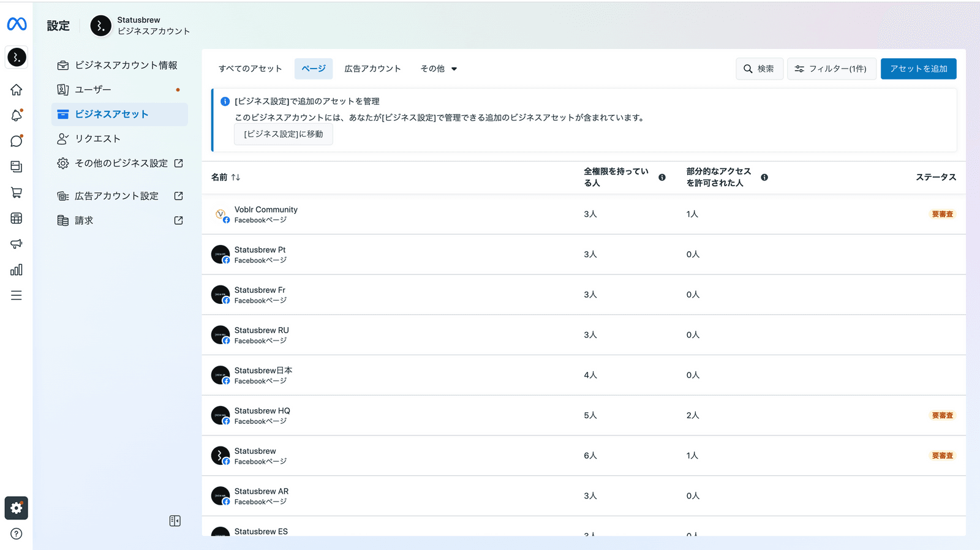Open the megaphone ads icon
980x550 pixels.
[x=17, y=244]
